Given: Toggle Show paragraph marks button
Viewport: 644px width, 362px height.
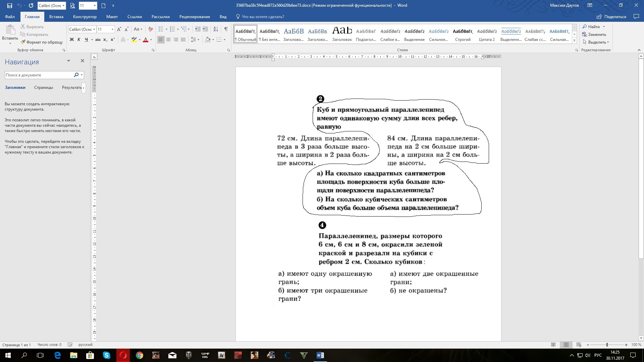Looking at the screenshot, I should (226, 29).
